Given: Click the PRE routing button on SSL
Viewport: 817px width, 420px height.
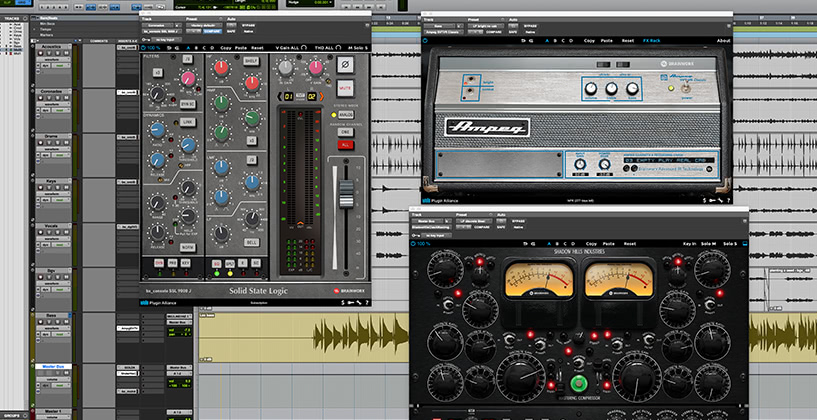Looking at the screenshot, I should click(x=172, y=263).
